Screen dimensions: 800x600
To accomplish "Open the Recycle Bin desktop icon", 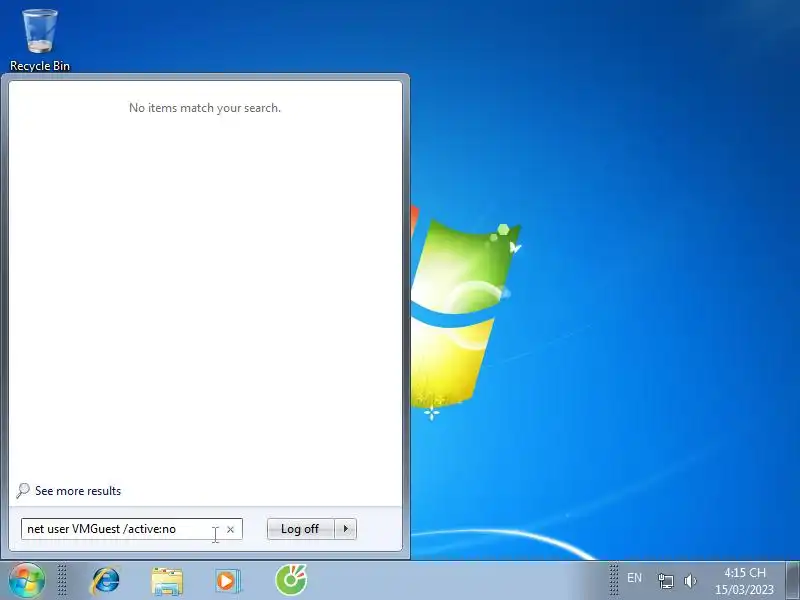I will click(x=40, y=40).
